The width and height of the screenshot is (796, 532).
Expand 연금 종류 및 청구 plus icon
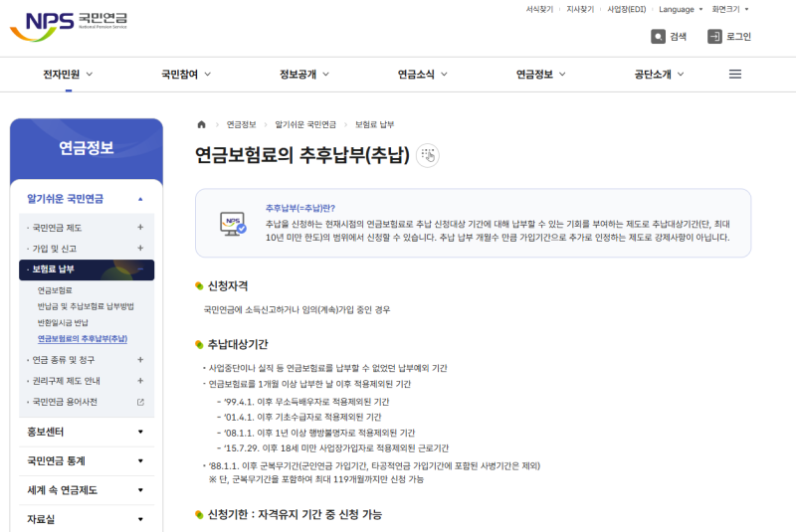point(140,360)
